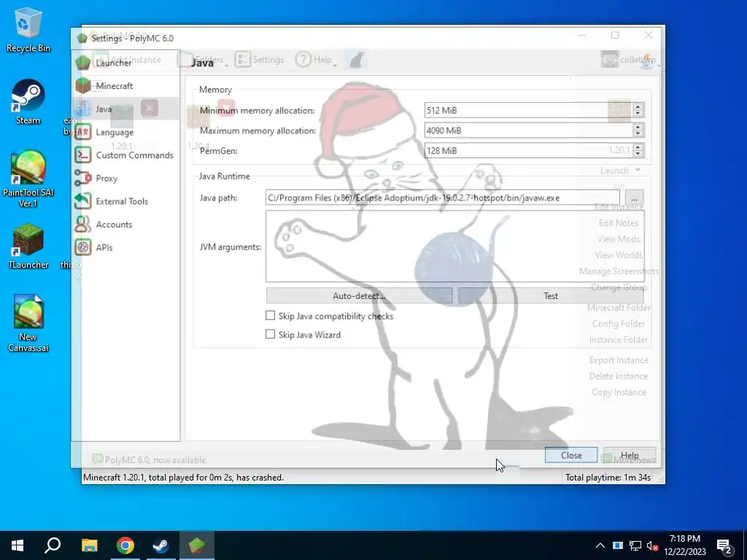Open the network tray icon

click(x=635, y=545)
